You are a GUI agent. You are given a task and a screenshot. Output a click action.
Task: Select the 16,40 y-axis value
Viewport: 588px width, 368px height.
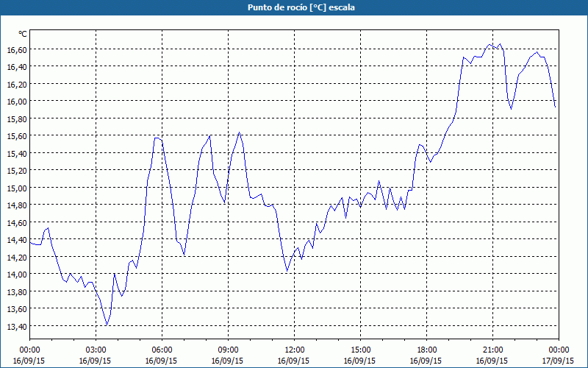tap(17, 68)
